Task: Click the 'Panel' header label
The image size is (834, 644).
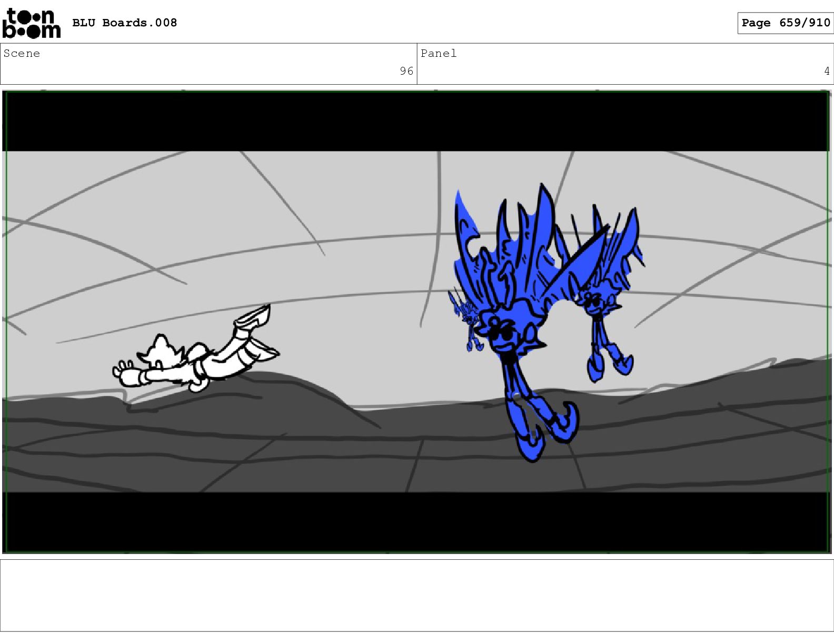Action: tap(439, 53)
